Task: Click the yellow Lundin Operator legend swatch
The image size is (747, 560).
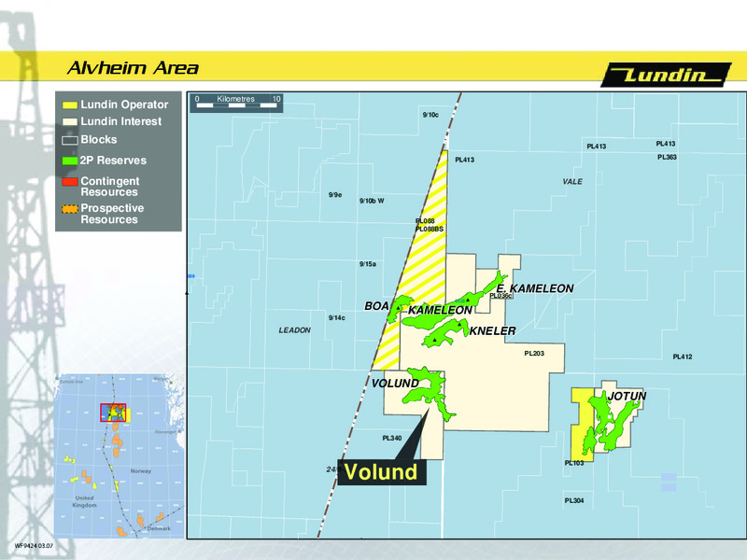Action: 70,105
